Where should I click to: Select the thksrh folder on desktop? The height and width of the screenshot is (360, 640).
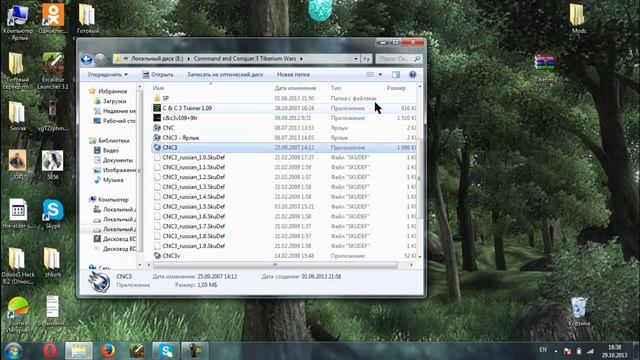point(52,262)
